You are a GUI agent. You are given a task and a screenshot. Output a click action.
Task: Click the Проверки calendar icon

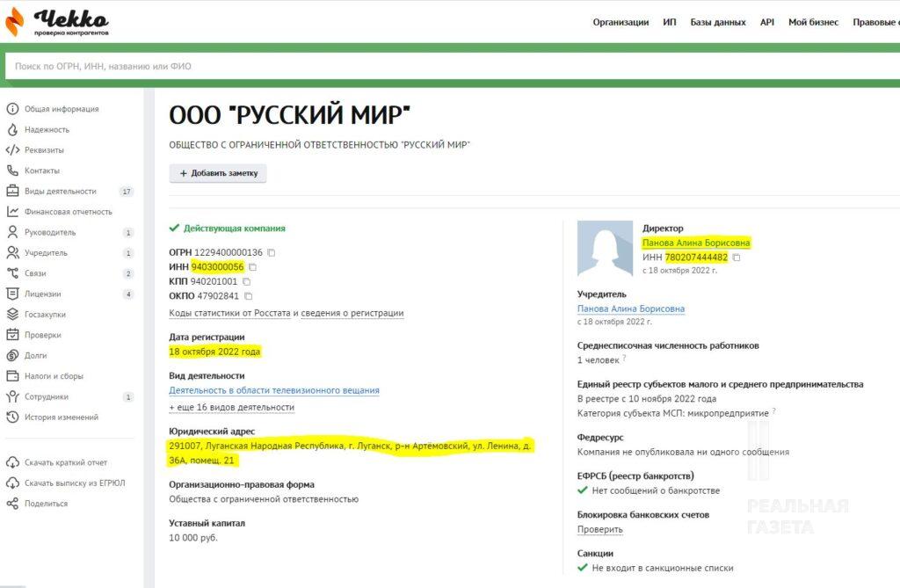[x=12, y=335]
